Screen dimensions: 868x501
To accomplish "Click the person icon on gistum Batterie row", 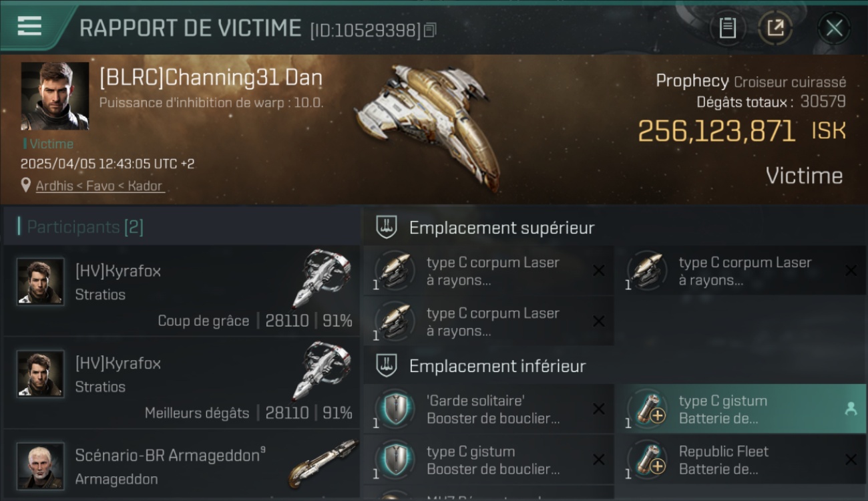I will click(851, 409).
